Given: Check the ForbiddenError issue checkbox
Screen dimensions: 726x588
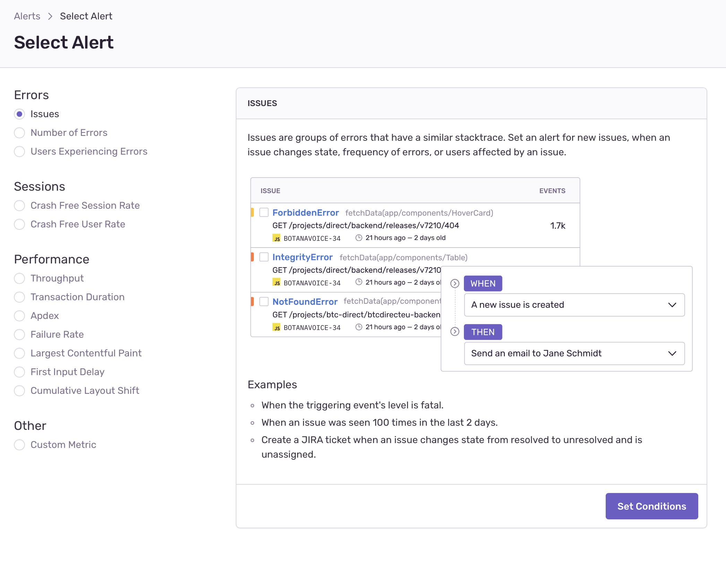Looking at the screenshot, I should (x=263, y=212).
